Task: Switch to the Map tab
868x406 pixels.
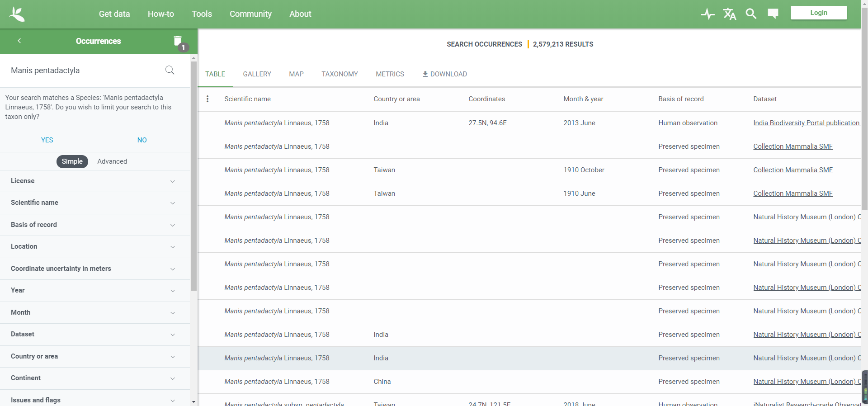Action: point(297,74)
